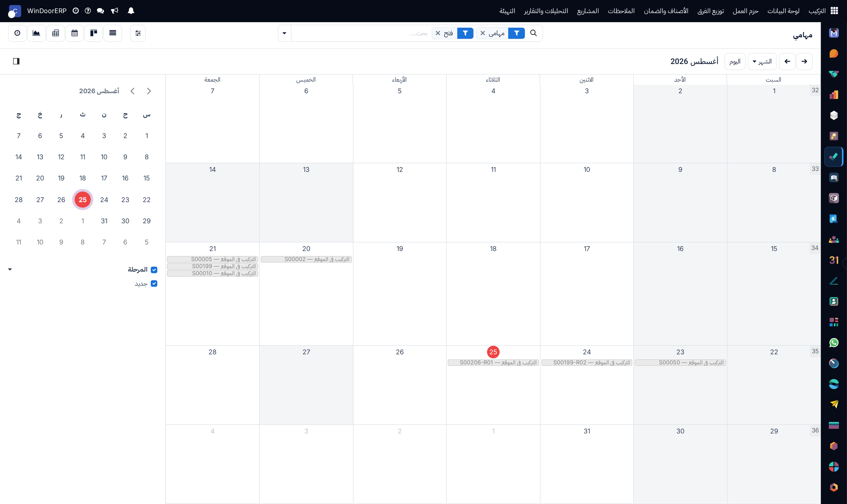Switch to pivot table view

55,33
